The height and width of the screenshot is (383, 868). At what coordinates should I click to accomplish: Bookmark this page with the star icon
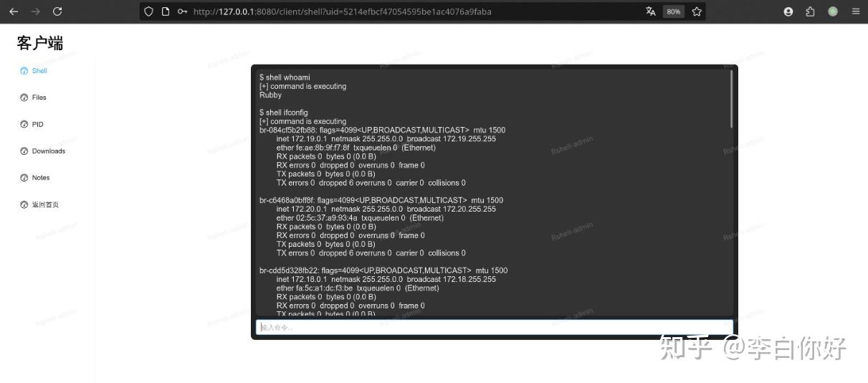click(697, 11)
